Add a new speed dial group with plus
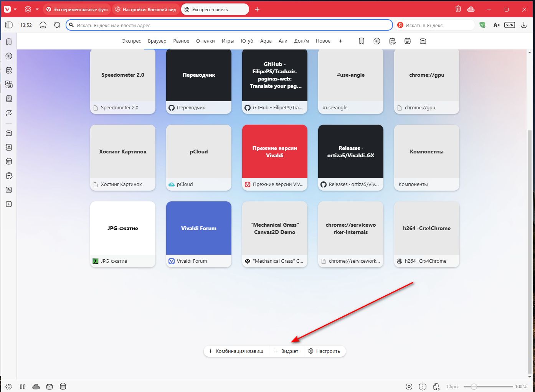Screen dimensions: 535x392 [340, 41]
